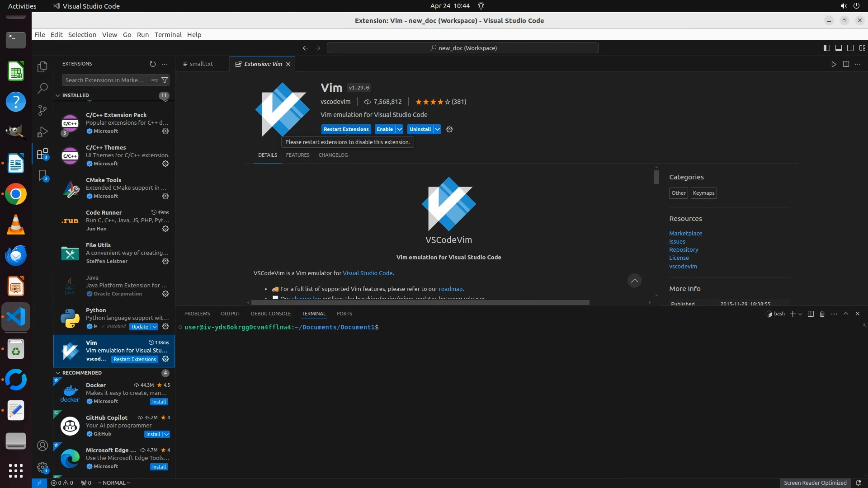Open the Explorer view in activity bar

42,67
